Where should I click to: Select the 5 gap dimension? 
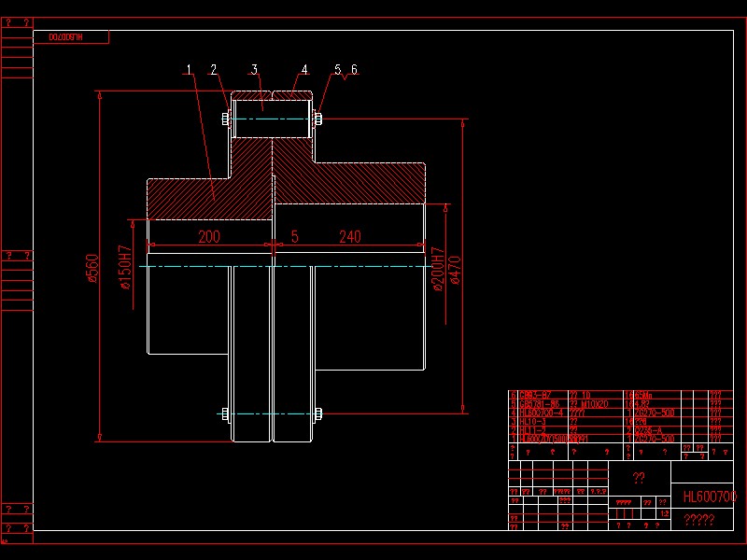coord(294,237)
